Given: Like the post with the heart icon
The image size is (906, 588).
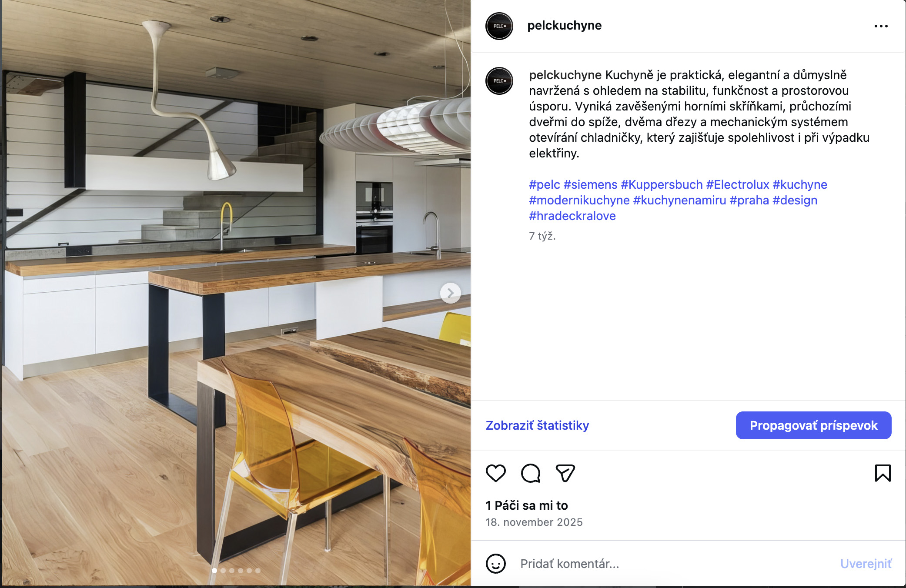Looking at the screenshot, I should pyautogui.click(x=495, y=473).
